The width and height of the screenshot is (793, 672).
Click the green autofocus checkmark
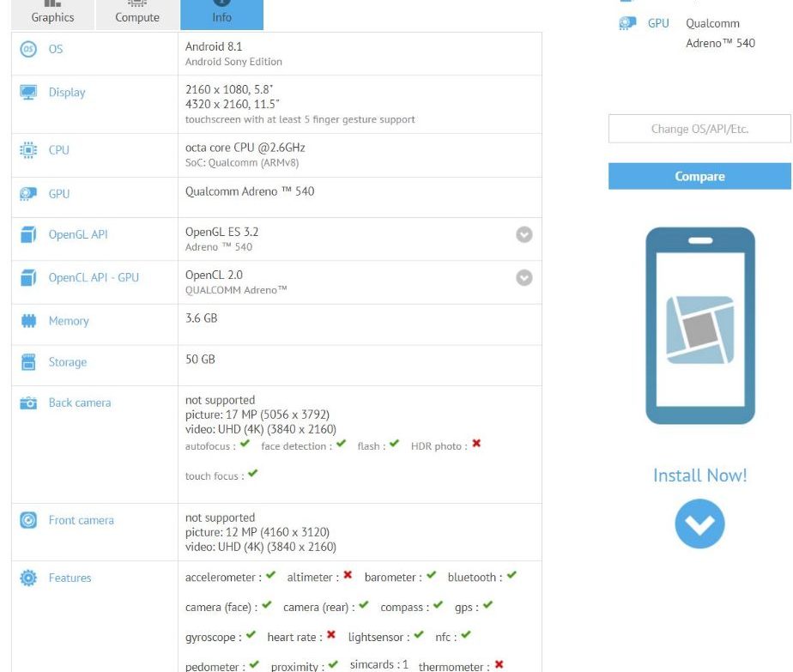245,445
